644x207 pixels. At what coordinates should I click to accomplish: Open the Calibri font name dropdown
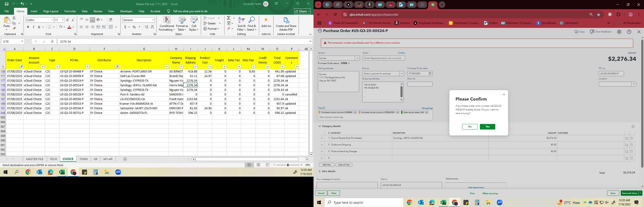point(52,20)
